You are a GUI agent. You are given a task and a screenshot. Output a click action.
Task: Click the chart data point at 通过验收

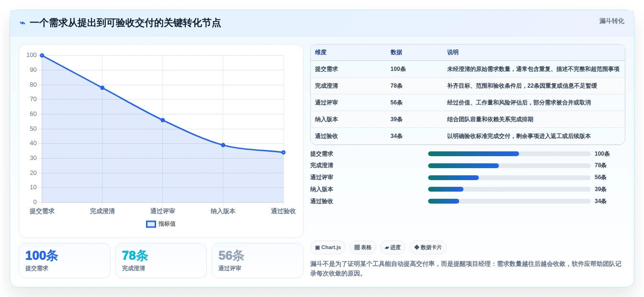[283, 152]
